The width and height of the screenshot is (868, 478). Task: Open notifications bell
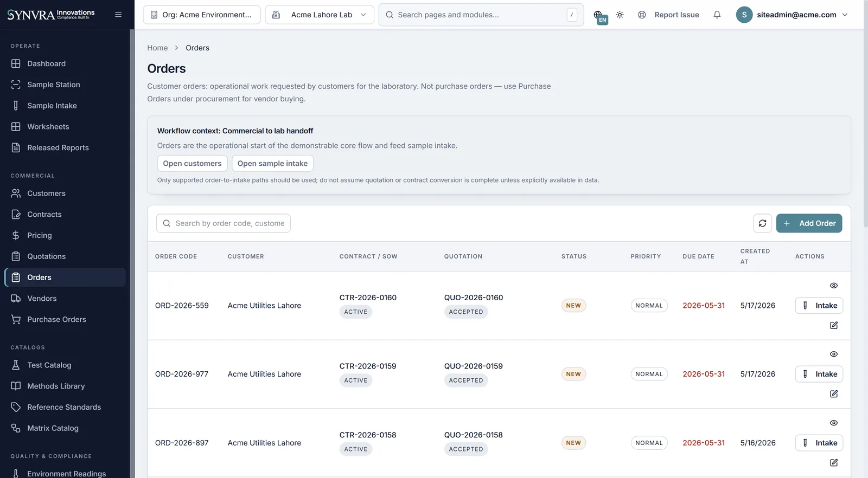pos(717,15)
